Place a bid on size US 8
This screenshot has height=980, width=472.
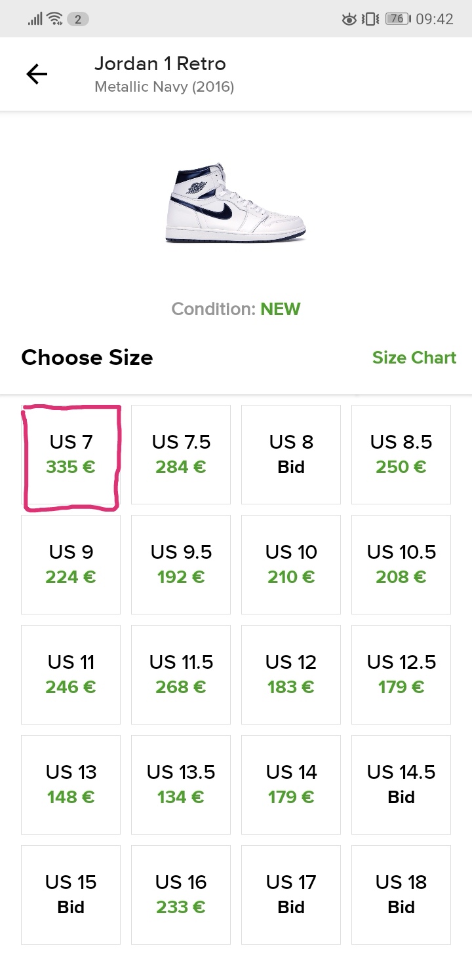click(x=291, y=455)
